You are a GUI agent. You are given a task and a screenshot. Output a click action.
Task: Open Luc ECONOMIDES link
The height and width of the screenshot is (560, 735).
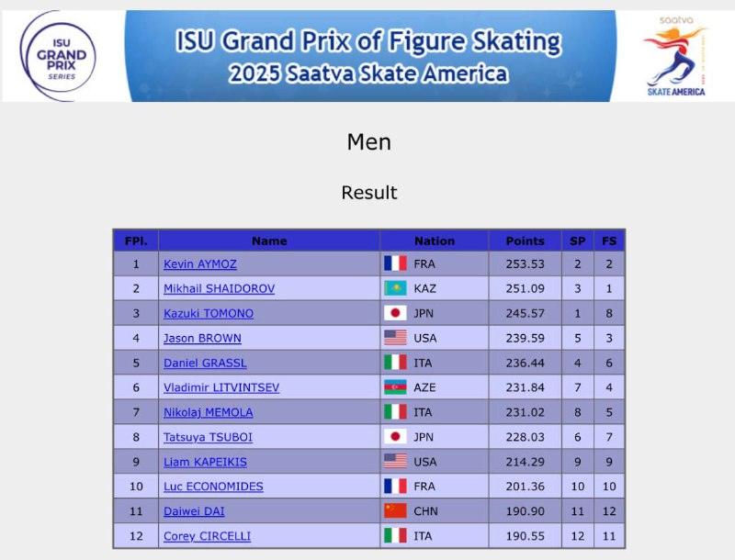213,487
